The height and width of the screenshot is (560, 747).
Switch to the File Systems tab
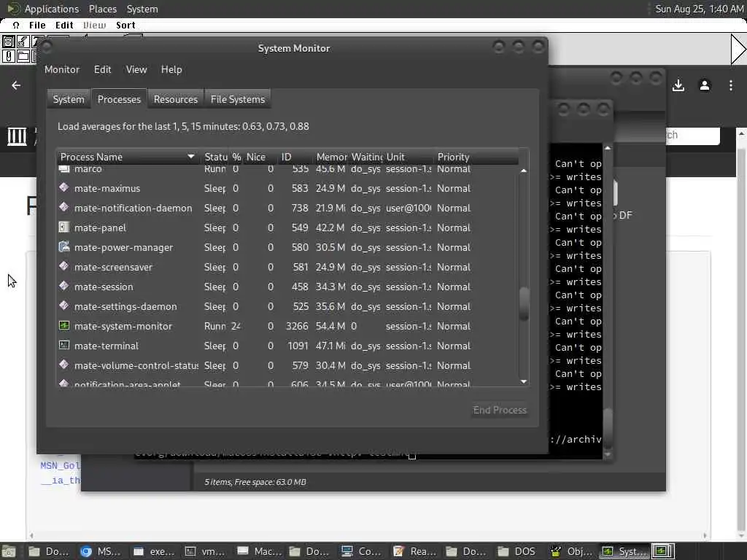(x=238, y=99)
